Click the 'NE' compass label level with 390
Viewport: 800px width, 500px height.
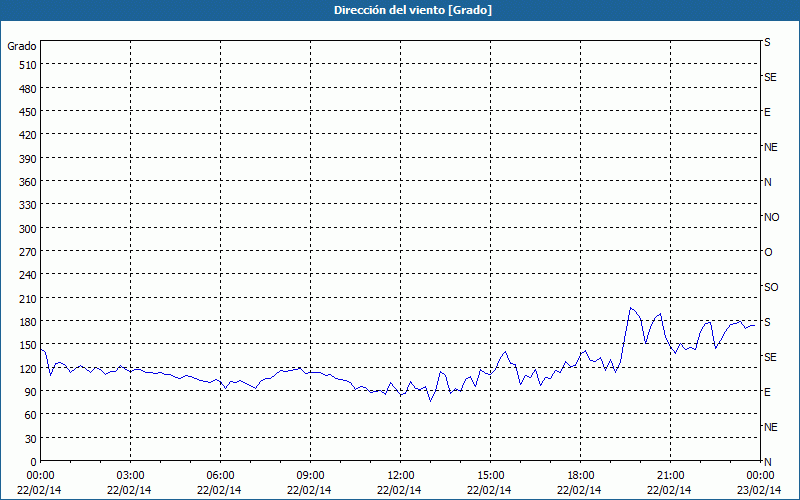771,147
